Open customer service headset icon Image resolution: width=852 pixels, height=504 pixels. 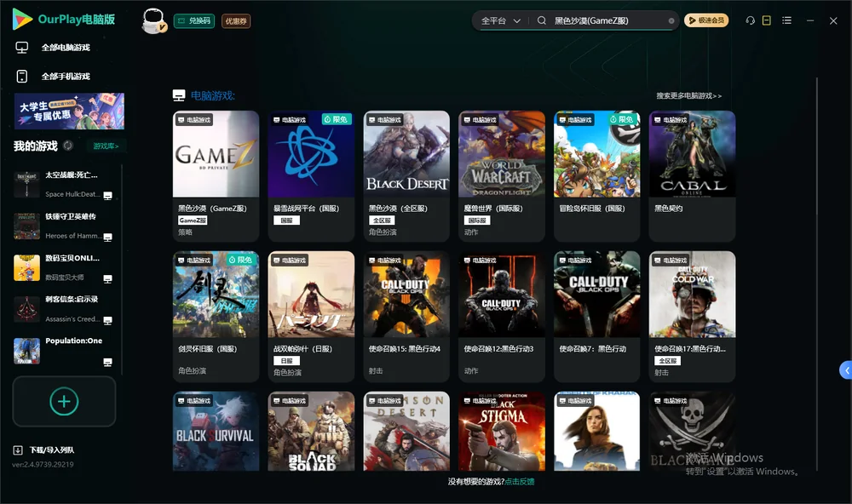click(x=751, y=20)
